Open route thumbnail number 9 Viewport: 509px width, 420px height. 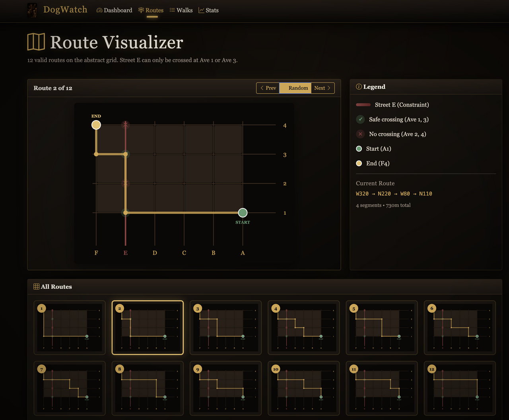(225, 388)
